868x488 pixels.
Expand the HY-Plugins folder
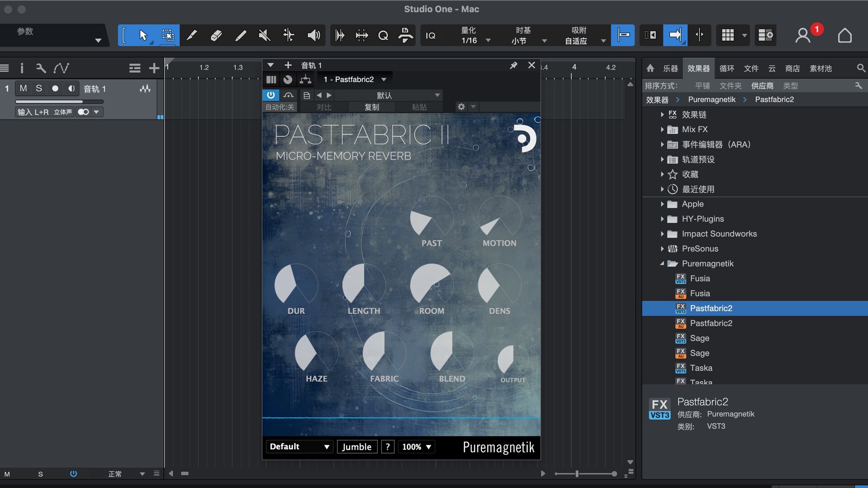point(662,219)
